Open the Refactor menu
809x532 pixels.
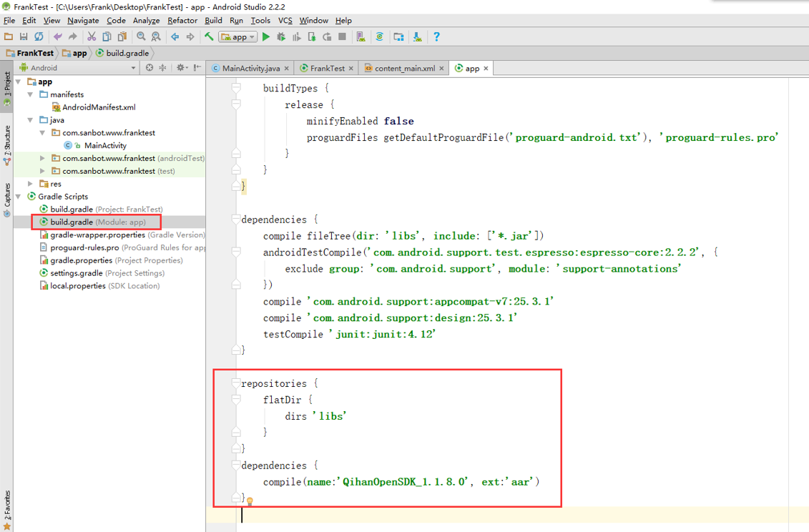pyautogui.click(x=182, y=21)
